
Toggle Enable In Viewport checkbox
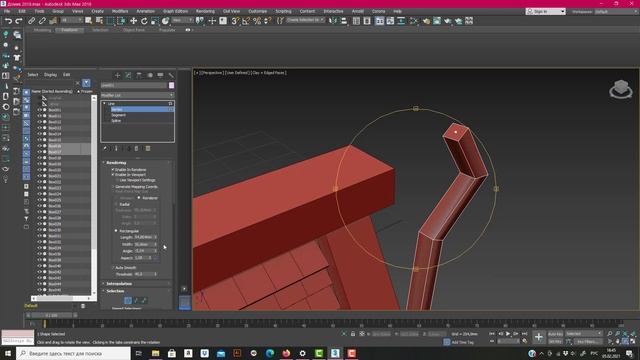pos(113,174)
